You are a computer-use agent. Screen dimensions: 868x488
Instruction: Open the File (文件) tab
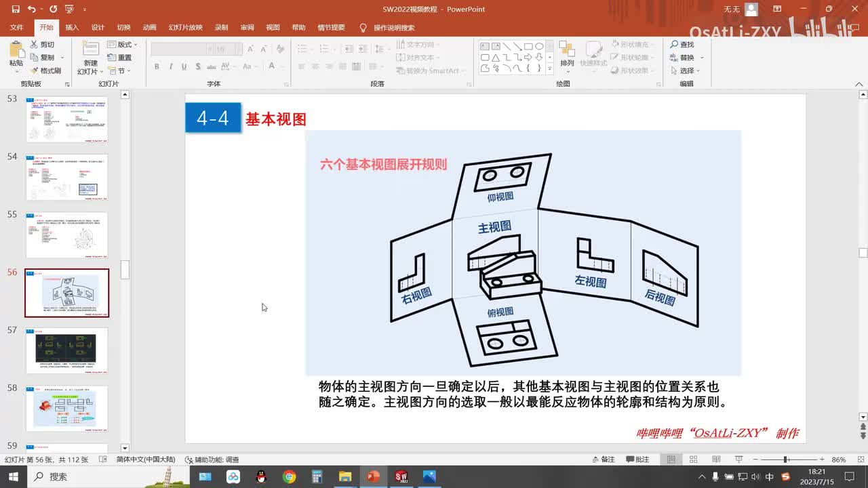pos(16,28)
